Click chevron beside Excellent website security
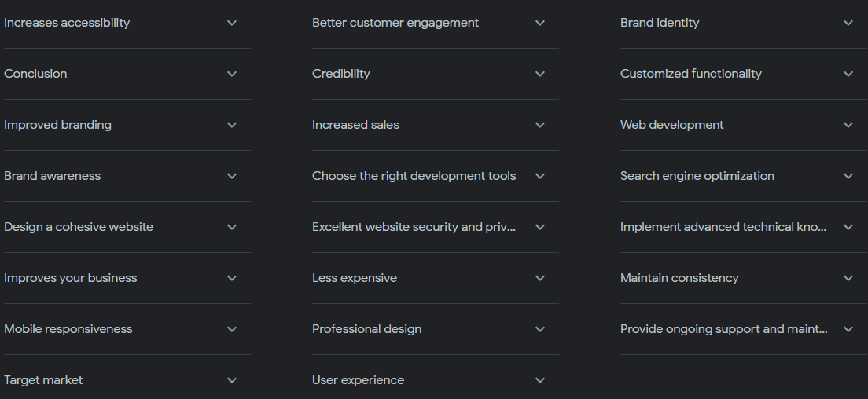This screenshot has width=868, height=399. [x=540, y=227]
